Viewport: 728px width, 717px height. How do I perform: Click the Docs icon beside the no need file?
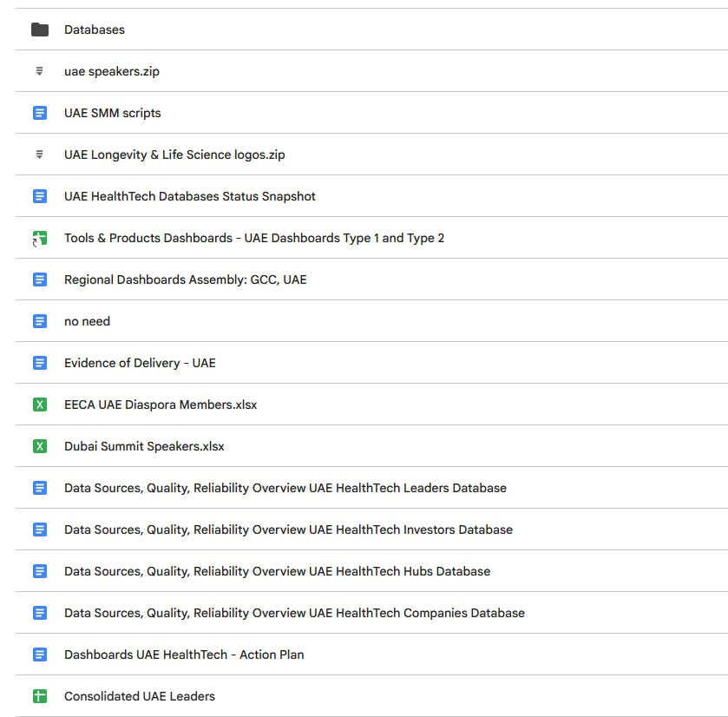(40, 321)
